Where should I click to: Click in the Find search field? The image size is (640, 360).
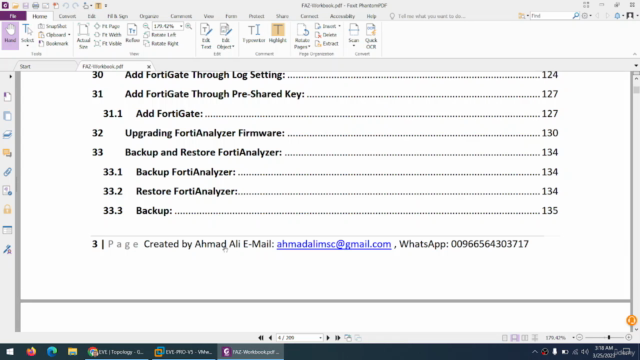(x=551, y=16)
